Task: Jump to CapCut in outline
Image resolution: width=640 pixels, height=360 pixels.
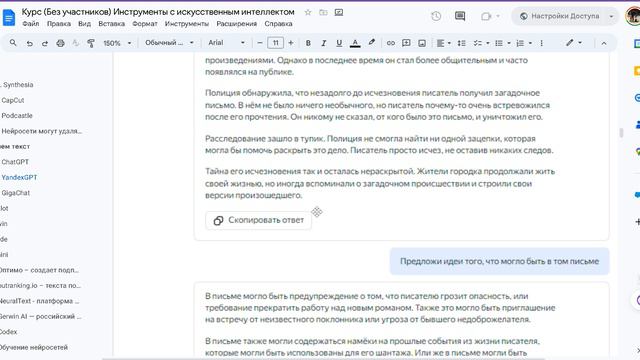Action: pos(13,100)
